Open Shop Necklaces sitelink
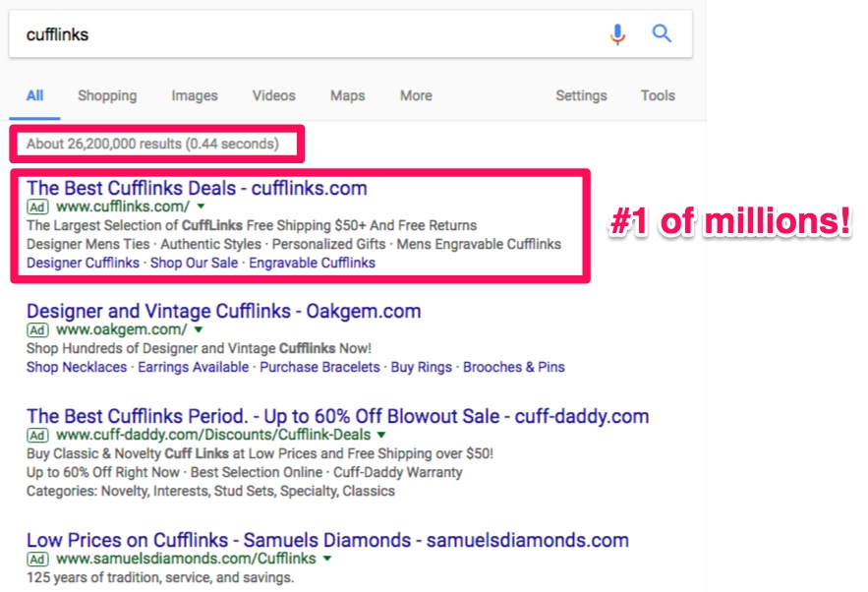 (77, 367)
